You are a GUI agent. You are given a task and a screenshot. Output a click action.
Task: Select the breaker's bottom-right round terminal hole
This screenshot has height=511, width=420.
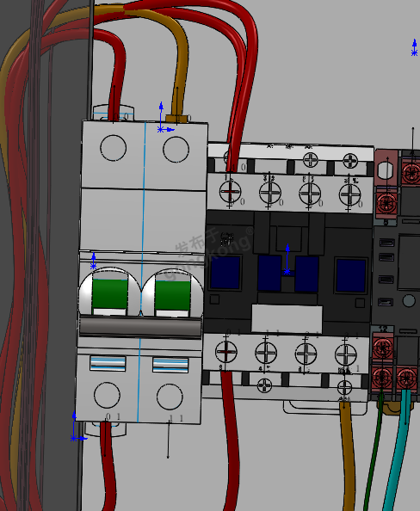[x=170, y=397]
